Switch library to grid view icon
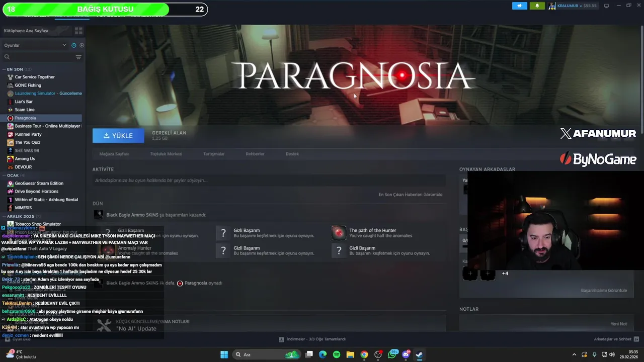 (78, 31)
